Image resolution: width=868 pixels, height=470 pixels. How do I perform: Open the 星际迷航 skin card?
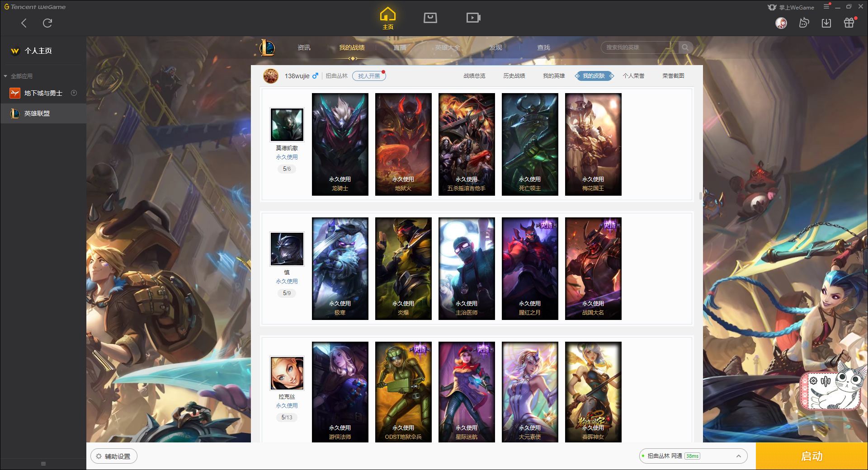click(x=467, y=392)
